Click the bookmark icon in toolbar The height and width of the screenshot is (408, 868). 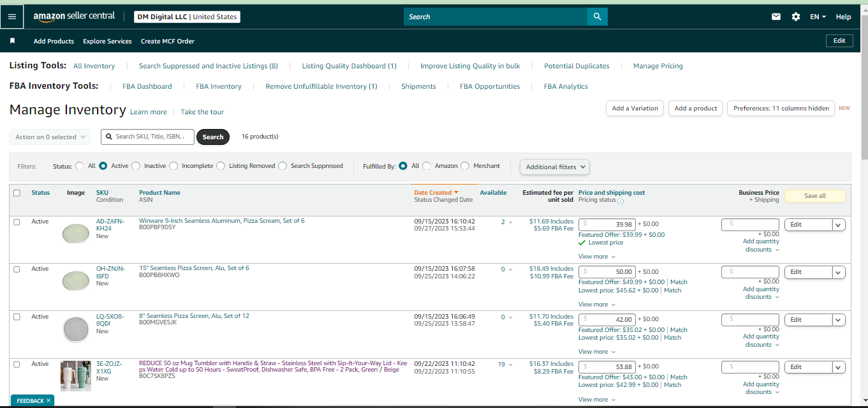[12, 41]
